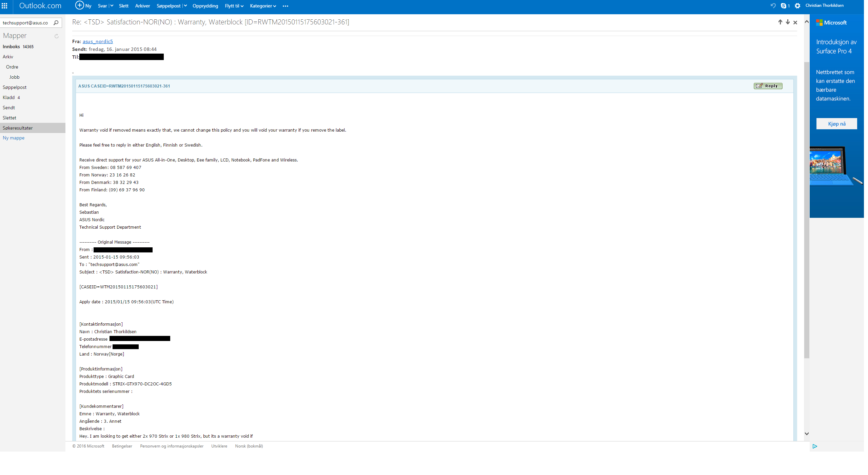The image size is (868, 475).
Task: Delete the message with Slett
Action: click(124, 6)
